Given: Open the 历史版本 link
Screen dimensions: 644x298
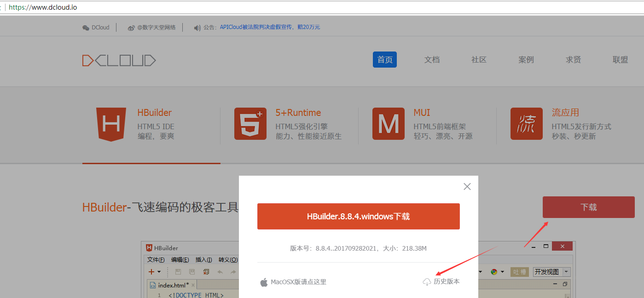Looking at the screenshot, I should (447, 281).
